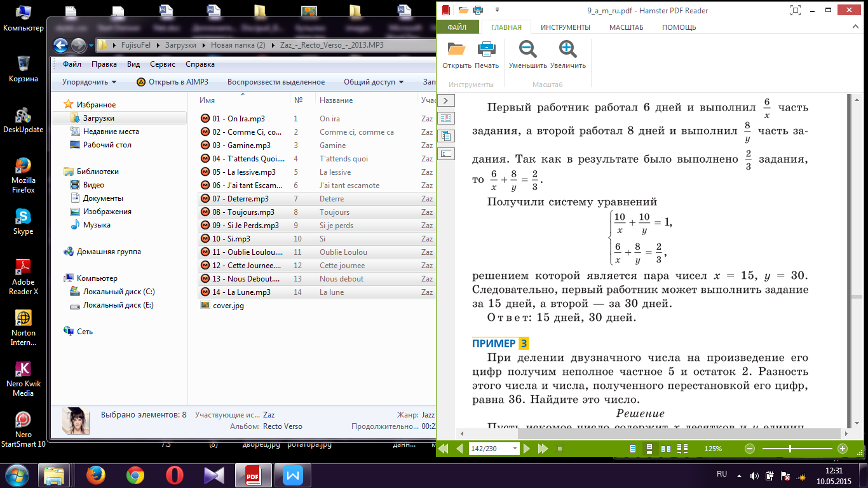Select file 07 - Deterre.mp3

241,199
